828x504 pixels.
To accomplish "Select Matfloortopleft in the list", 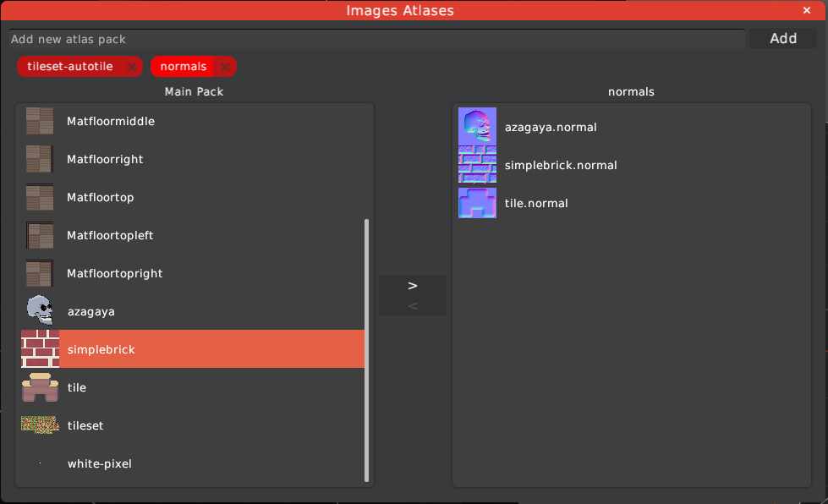I will [110, 235].
